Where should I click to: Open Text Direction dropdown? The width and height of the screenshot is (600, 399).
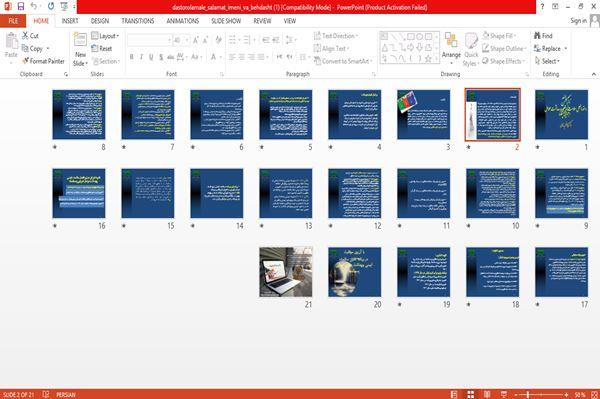[x=336, y=36]
